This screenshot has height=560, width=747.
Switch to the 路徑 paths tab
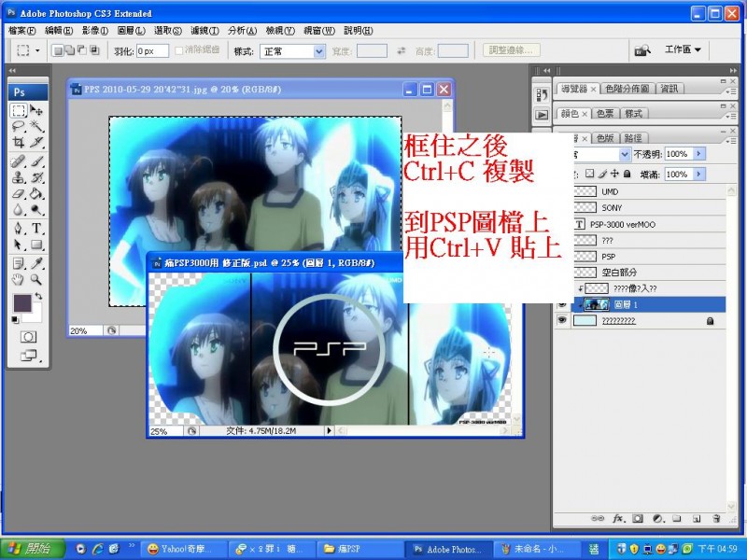pyautogui.click(x=633, y=138)
